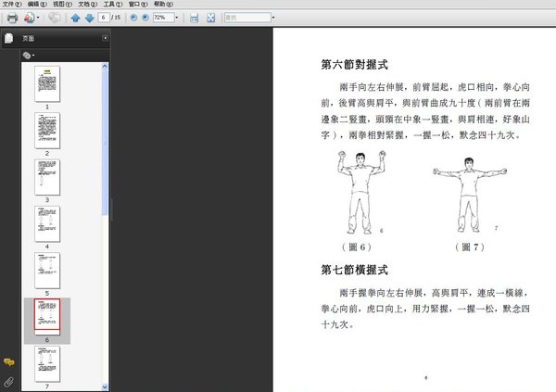
Task: Click the zoom percentage field showing 72%
Action: (x=163, y=18)
